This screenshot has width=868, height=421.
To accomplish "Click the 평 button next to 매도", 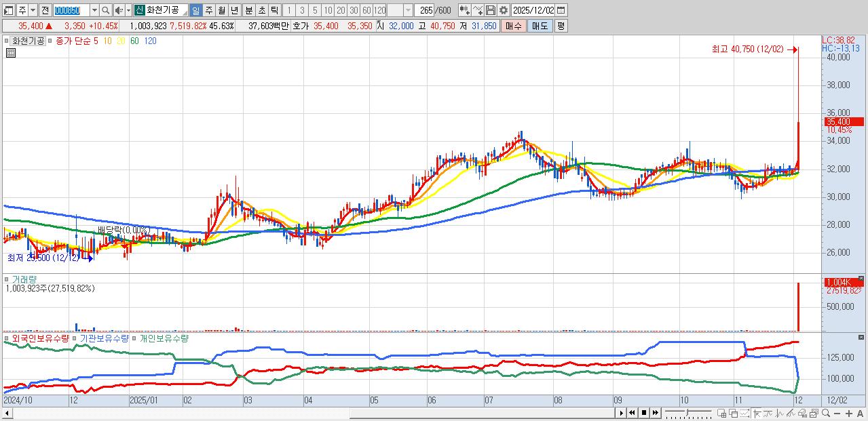I will [561, 26].
